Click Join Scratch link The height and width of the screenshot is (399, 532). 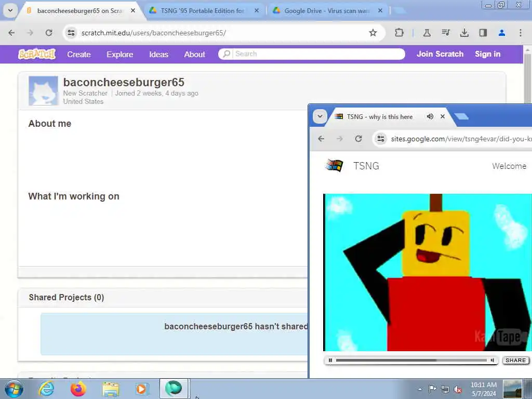440,54
